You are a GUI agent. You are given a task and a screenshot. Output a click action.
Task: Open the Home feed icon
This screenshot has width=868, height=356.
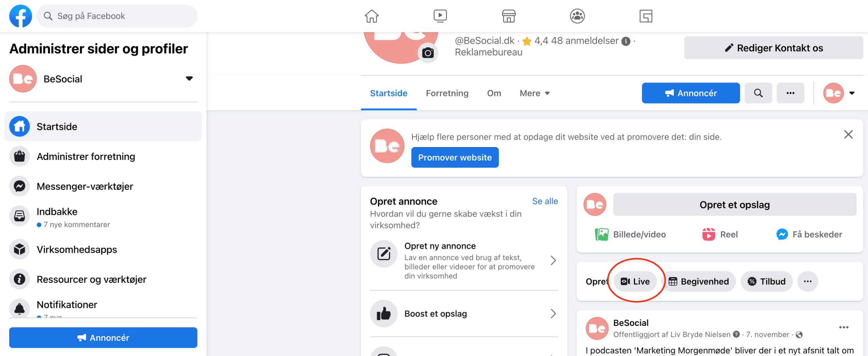coord(372,16)
